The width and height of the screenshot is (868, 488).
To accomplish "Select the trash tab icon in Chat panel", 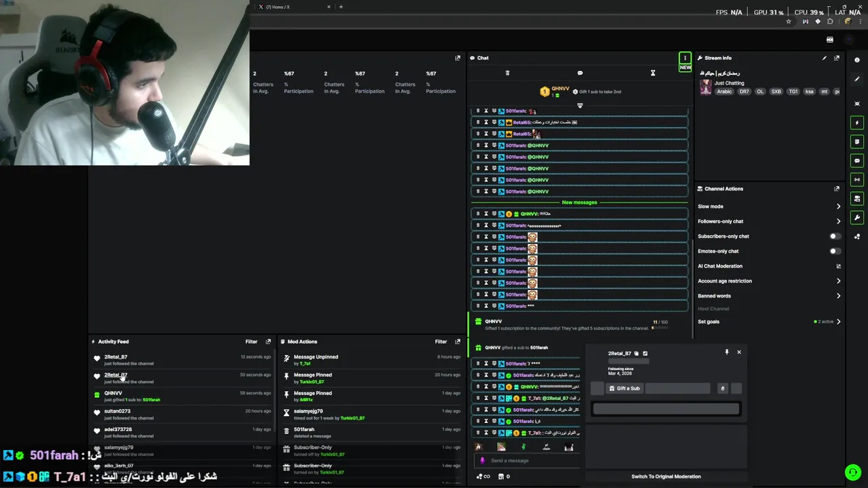I will (x=507, y=73).
